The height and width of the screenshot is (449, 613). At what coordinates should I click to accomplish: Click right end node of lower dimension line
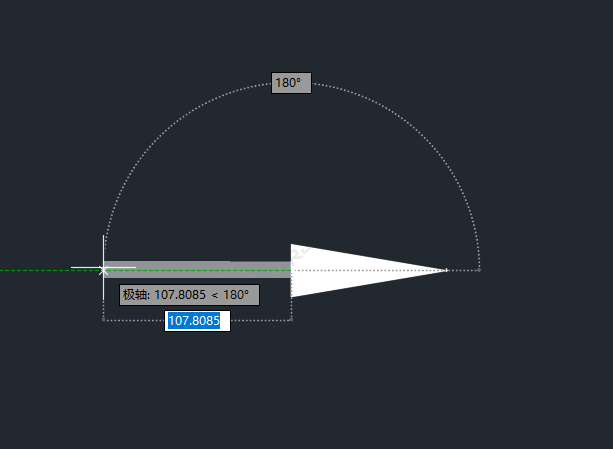point(291,320)
